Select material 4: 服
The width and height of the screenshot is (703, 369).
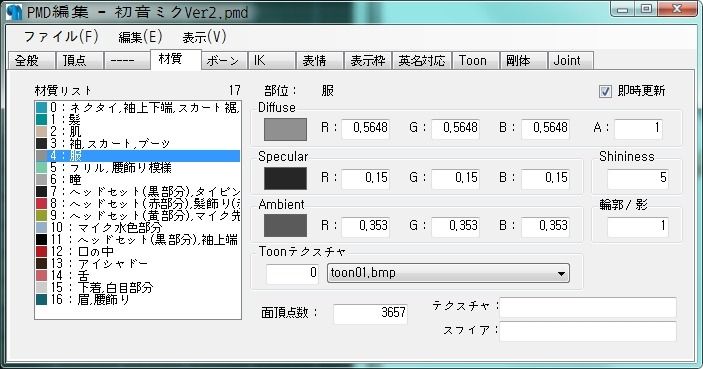pyautogui.click(x=138, y=156)
